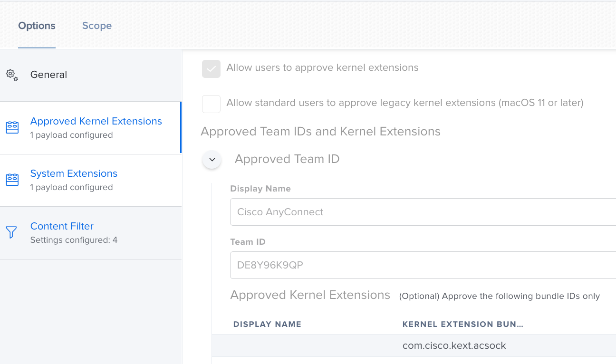Open Content Filter payload
The height and width of the screenshot is (364, 616).
(90, 233)
